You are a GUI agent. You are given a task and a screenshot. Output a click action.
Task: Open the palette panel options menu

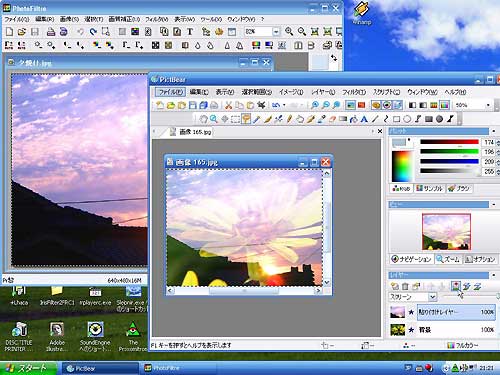coord(494,131)
